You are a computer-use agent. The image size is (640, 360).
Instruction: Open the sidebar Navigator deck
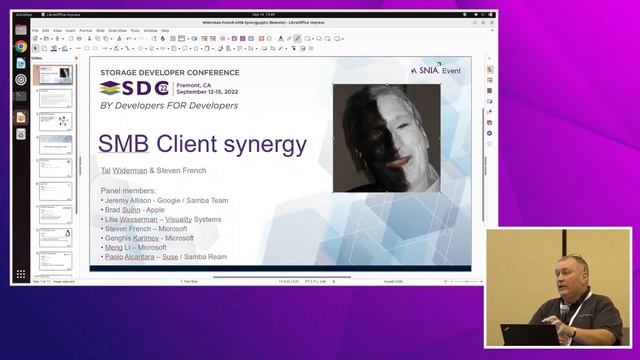[x=490, y=133]
